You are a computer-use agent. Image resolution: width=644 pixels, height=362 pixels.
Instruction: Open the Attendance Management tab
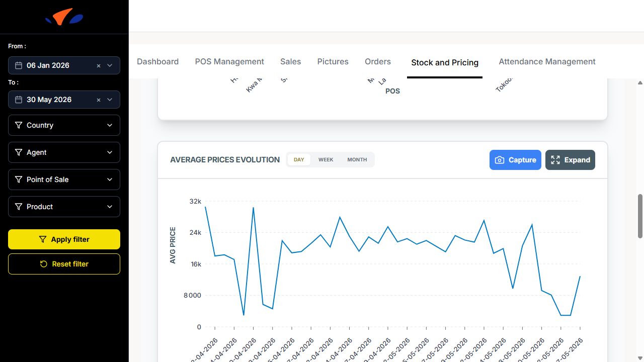547,61
